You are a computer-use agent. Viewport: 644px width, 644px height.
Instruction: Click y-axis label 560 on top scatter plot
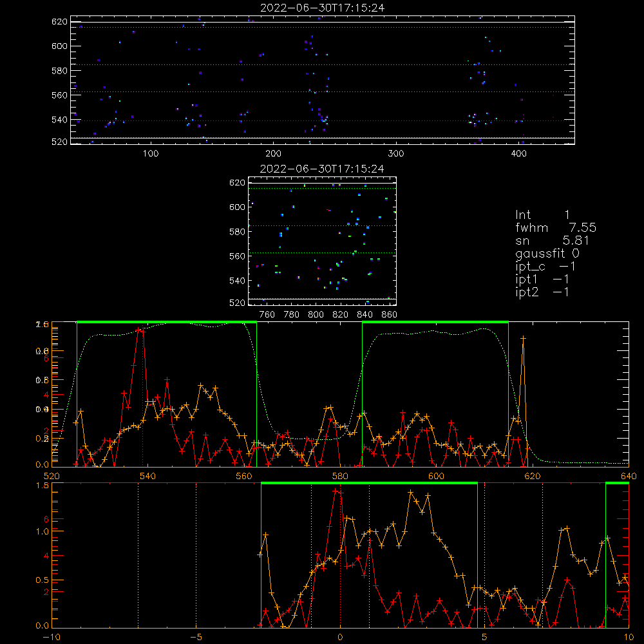59,95
